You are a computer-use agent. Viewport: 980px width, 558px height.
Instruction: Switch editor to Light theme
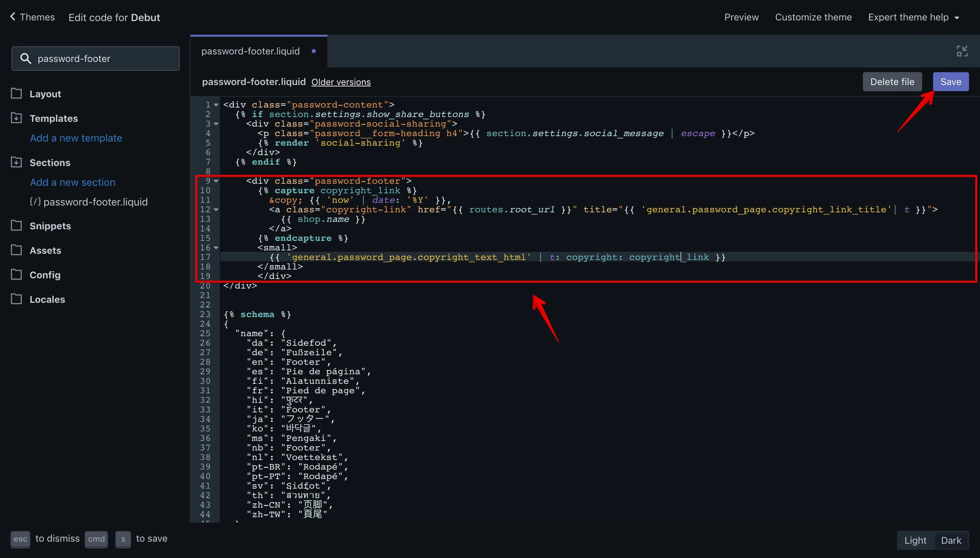[915, 540]
